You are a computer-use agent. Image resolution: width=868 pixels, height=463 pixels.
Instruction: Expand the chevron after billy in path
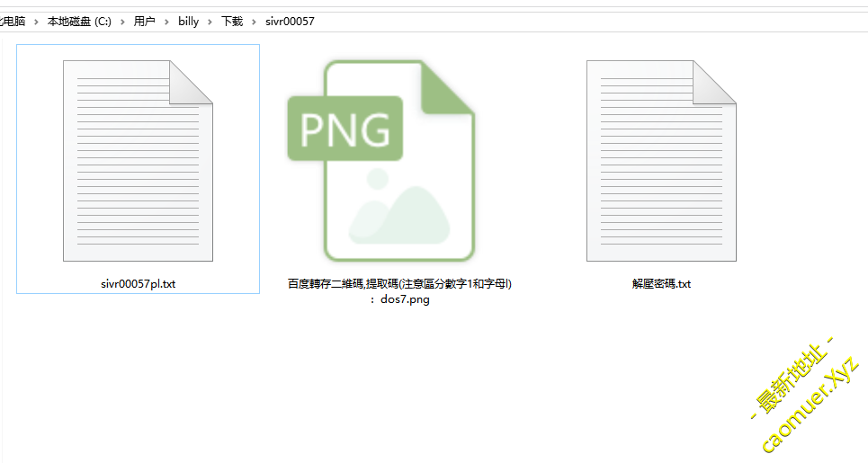coord(210,22)
